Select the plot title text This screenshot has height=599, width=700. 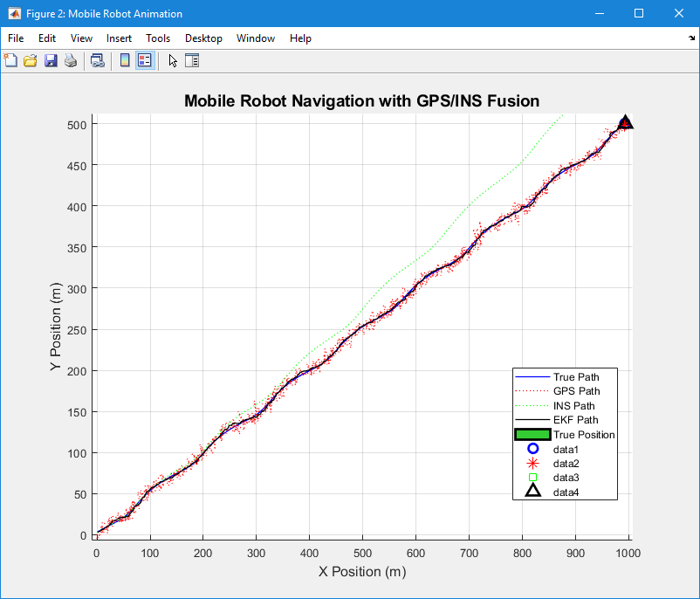[x=361, y=101]
